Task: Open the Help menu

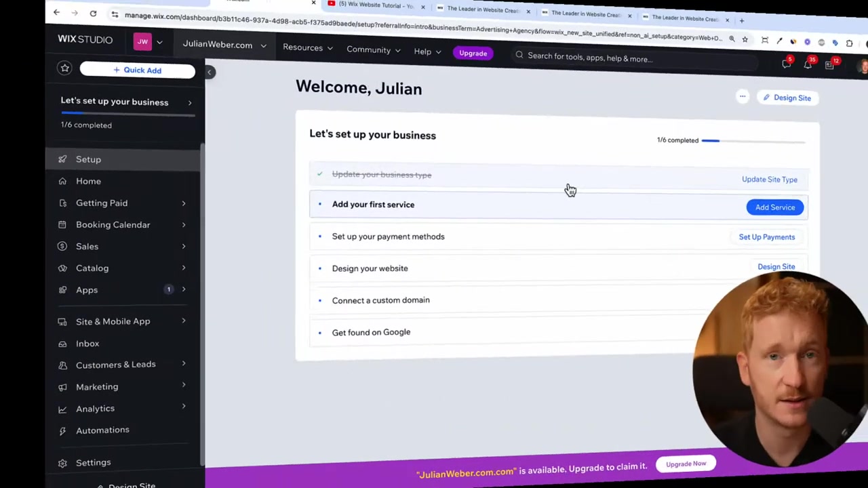Action: [427, 52]
